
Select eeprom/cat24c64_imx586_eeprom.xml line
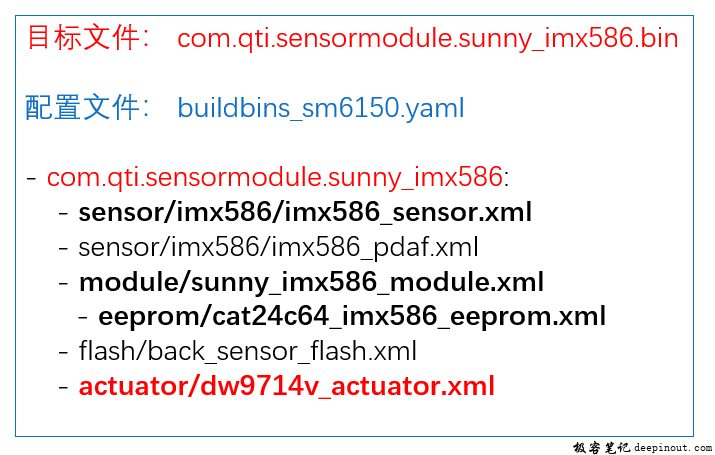352,317
